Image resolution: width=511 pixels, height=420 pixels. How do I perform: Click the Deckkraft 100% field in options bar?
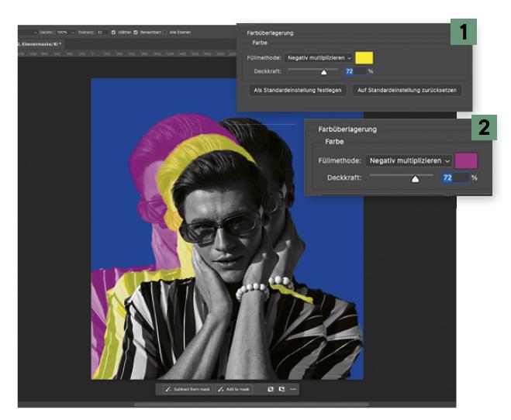click(63, 33)
